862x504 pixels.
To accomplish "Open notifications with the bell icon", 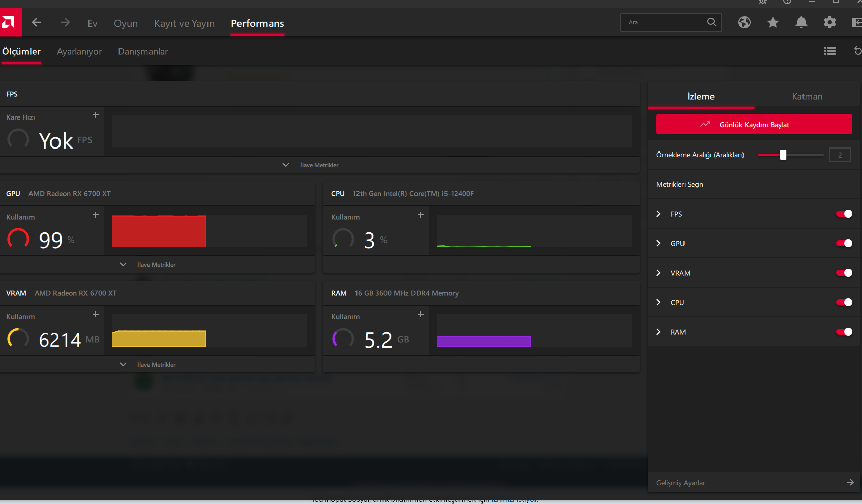I will [x=801, y=22].
